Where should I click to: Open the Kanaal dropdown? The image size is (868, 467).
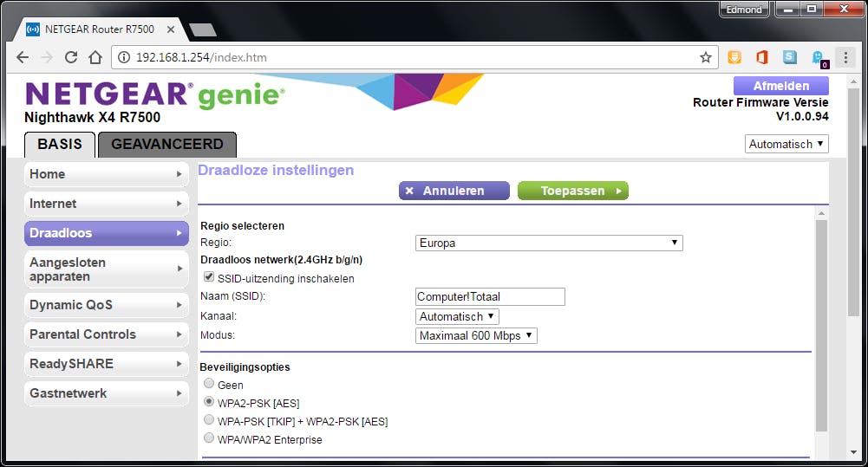point(457,316)
